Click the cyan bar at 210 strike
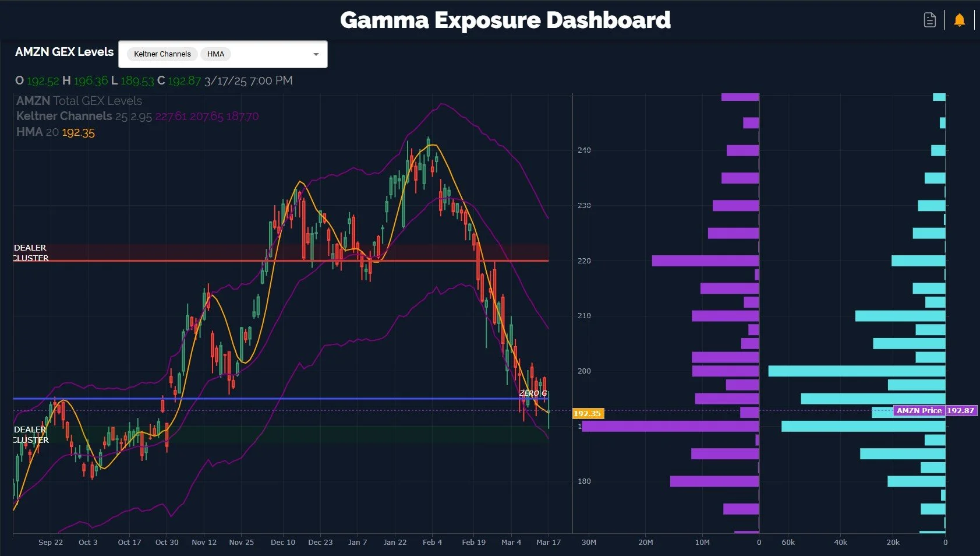Viewport: 980px width, 556px height. [900, 316]
